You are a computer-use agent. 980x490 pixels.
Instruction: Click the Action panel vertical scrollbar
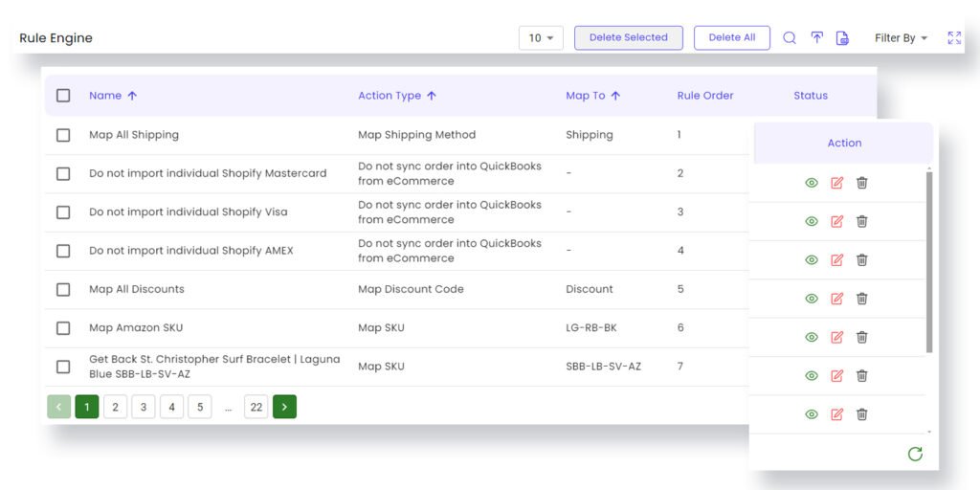pyautogui.click(x=928, y=261)
